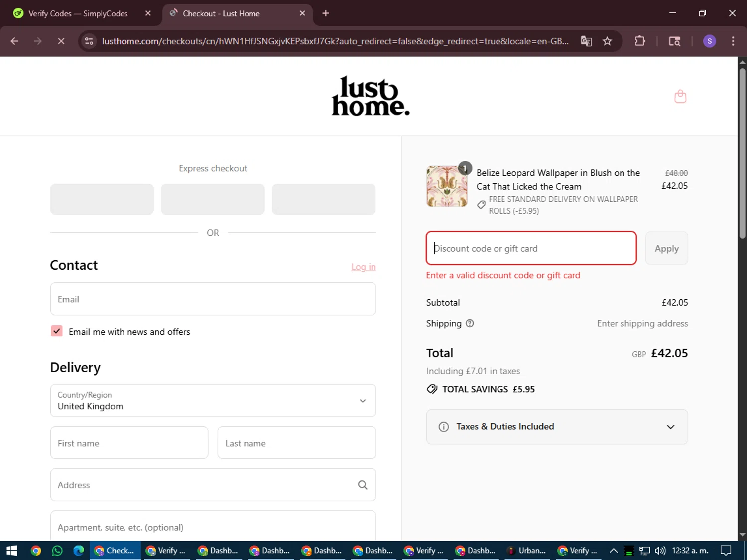Click the first express checkout button
Viewport: 747px width, 560px height.
[x=102, y=199]
